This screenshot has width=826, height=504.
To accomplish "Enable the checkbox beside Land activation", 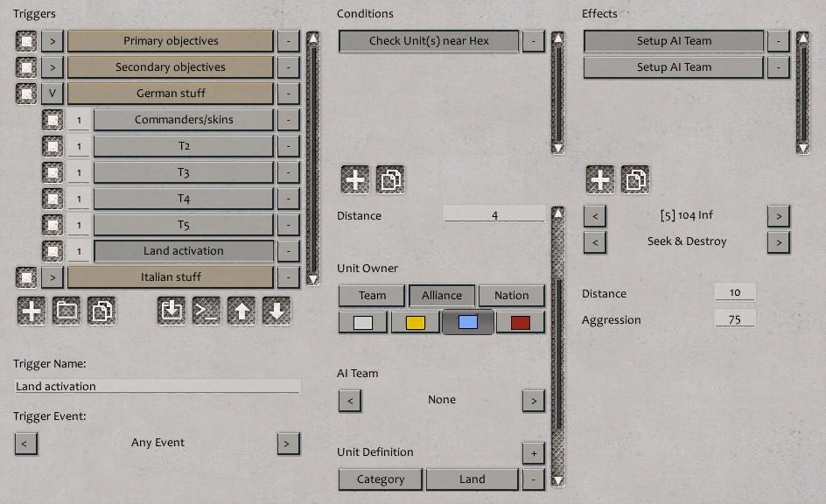I will [x=52, y=250].
